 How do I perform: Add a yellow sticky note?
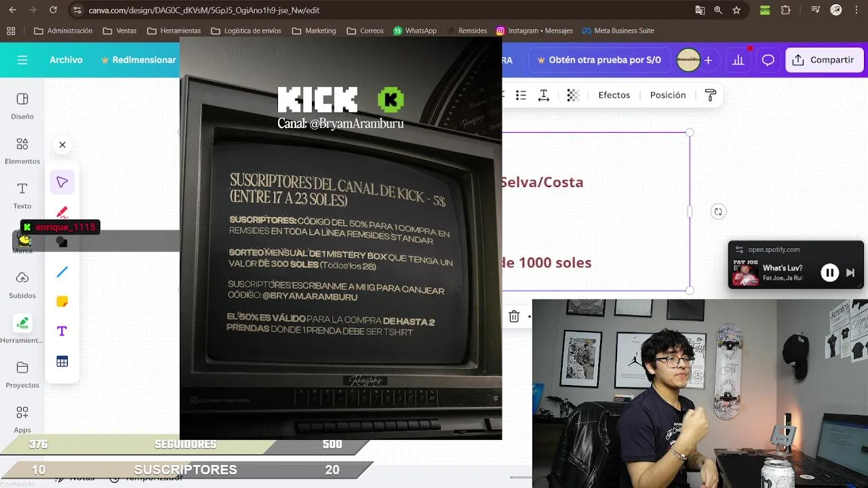click(x=62, y=302)
